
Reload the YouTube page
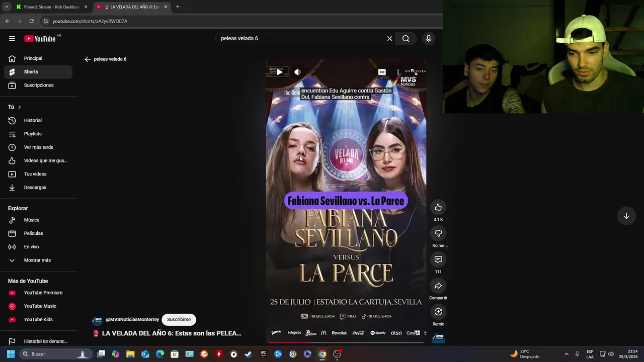click(x=31, y=21)
